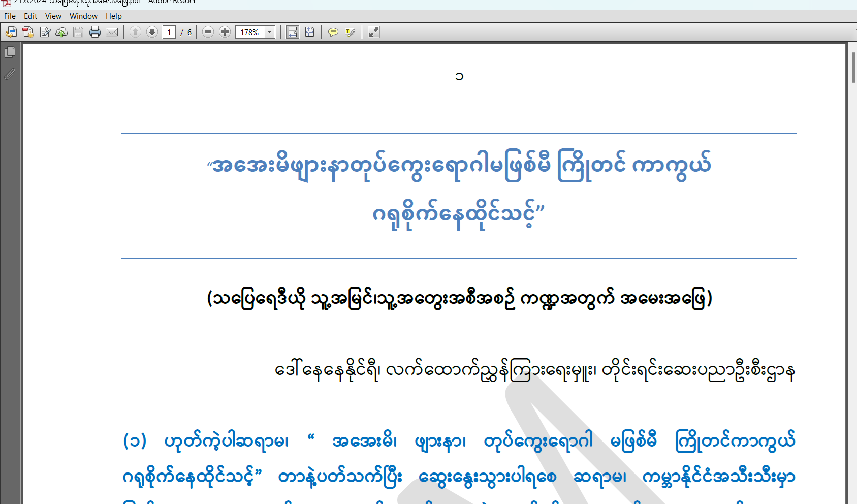Viewport: 857px width, 504px height.
Task: Zoom in with the plus button
Action: [225, 32]
